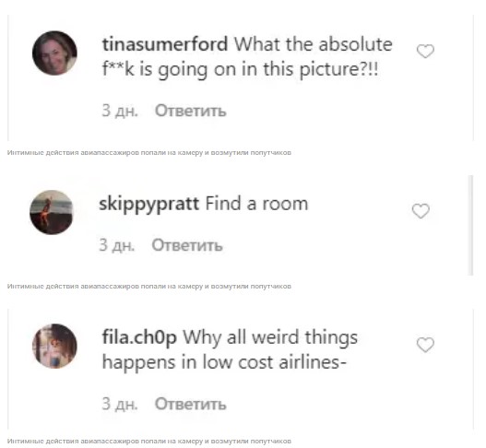The image size is (486, 448).
Task: Reply to skippypratt using Ответить
Action: 187,245
